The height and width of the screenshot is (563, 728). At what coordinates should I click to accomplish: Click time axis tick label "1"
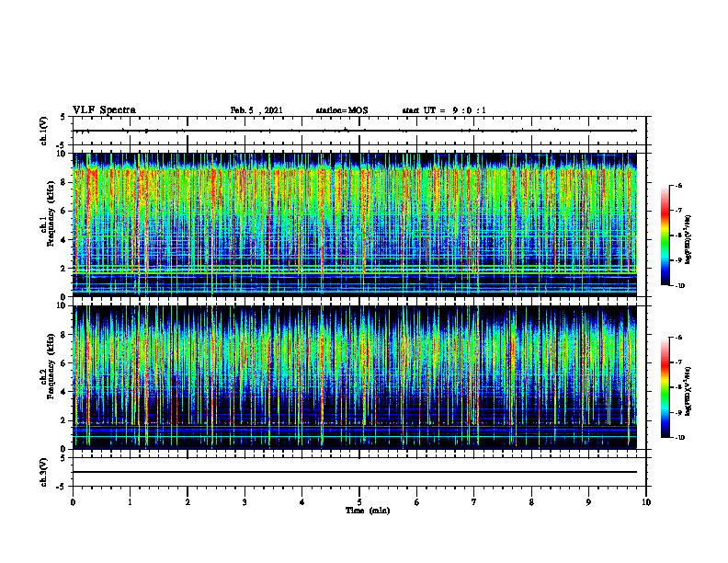click(x=130, y=502)
